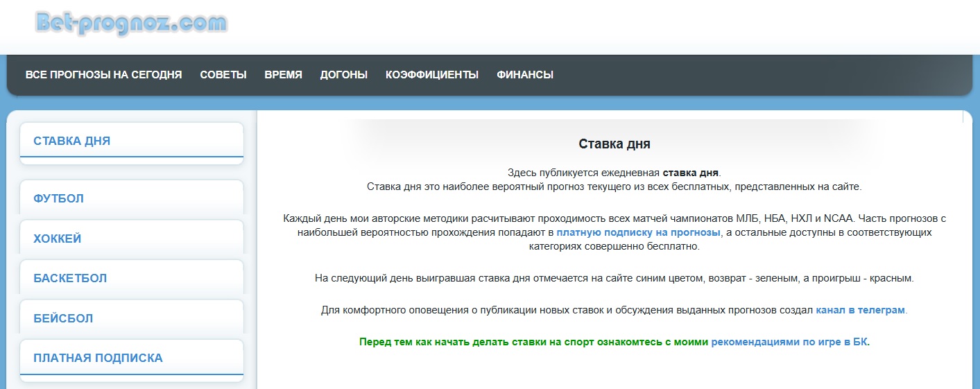This screenshot has width=980, height=389.
Task: Open the ДОГОНЫ section
Action: click(344, 75)
